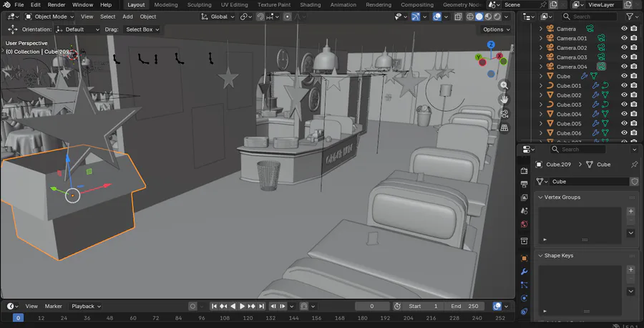This screenshot has height=328, width=644.
Task: Disable Camera.002 in renders
Action: tap(634, 48)
